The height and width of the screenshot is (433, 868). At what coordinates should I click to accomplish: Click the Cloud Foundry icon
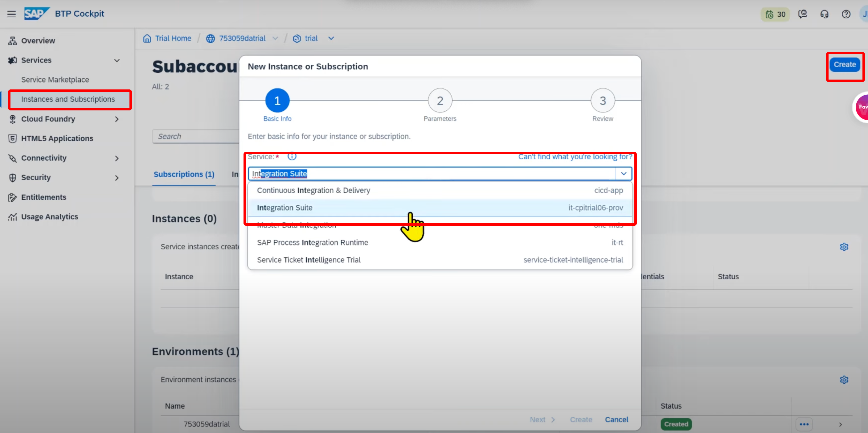click(12, 119)
